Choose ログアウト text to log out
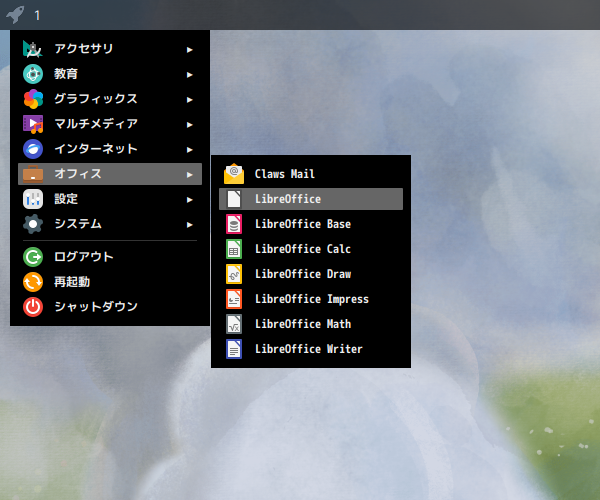This screenshot has height=500, width=600. tap(84, 257)
